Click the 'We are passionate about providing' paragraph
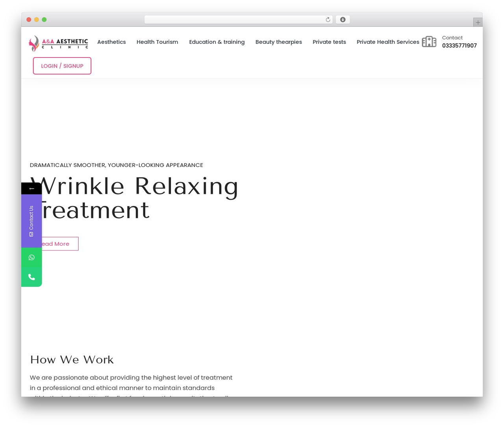 (131, 386)
